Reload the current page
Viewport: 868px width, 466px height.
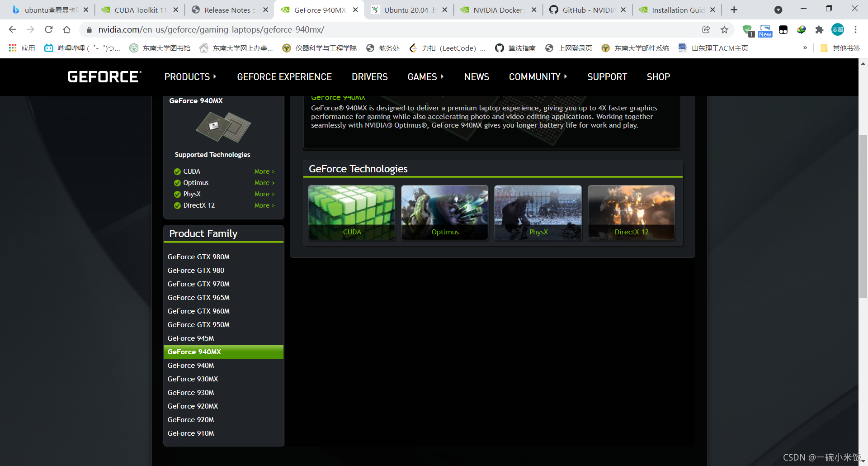48,29
